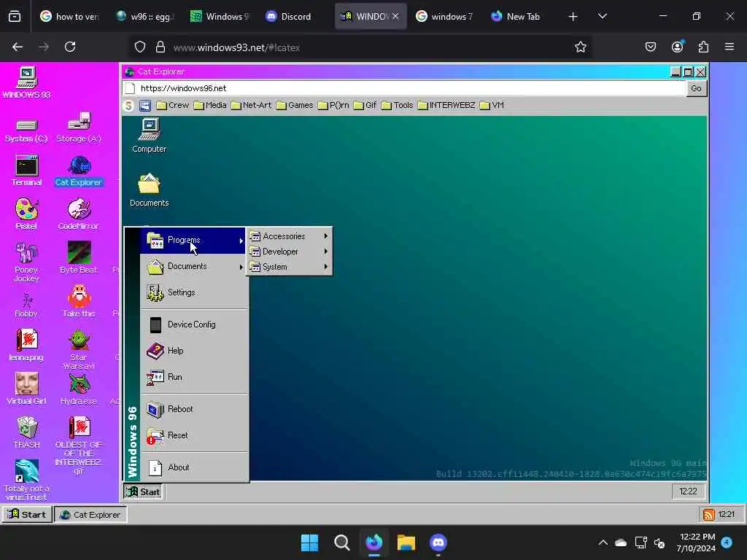Open Totally not a virus dolphin icon

click(x=26, y=480)
